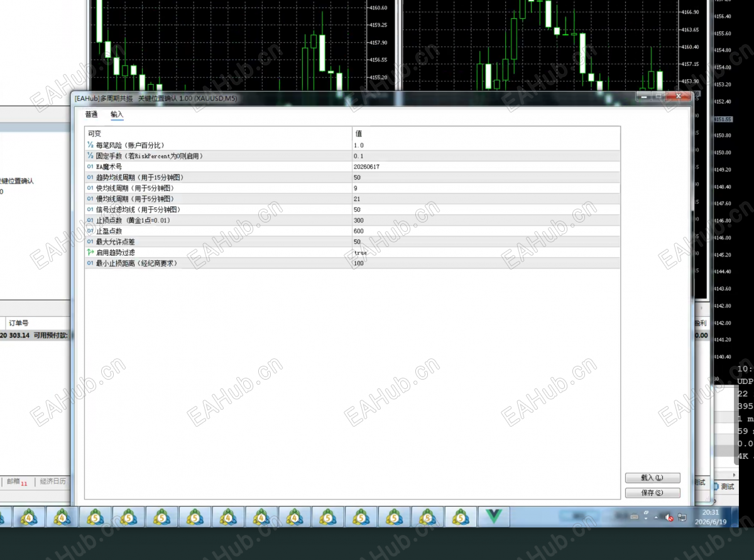Select the 慢均线周期（用于5分钟图）label
This screenshot has width=754, height=560.
click(x=135, y=199)
